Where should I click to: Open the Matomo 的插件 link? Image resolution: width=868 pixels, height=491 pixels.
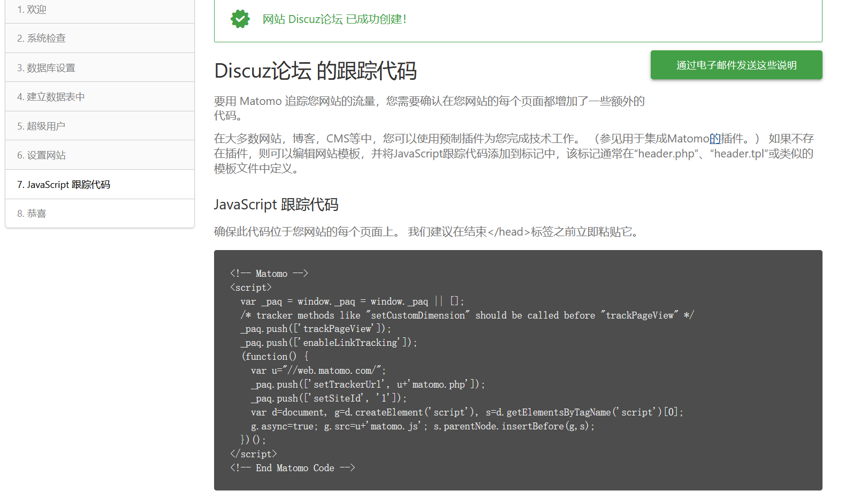pyautogui.click(x=715, y=139)
